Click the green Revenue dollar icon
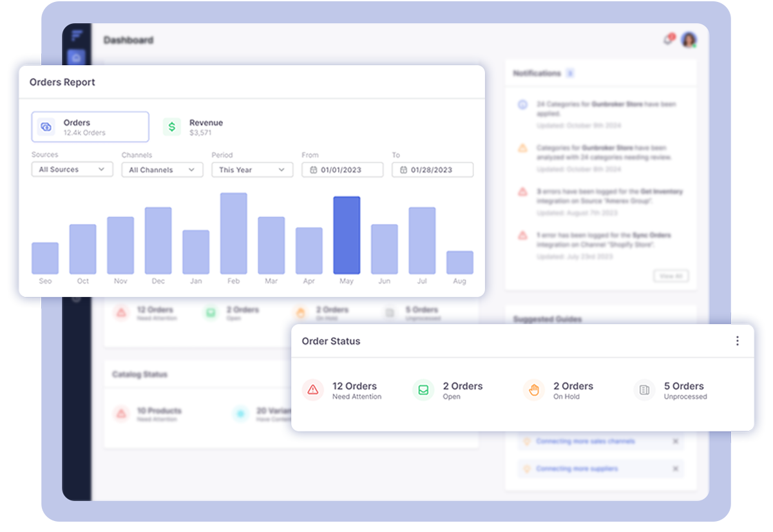 coord(172,127)
